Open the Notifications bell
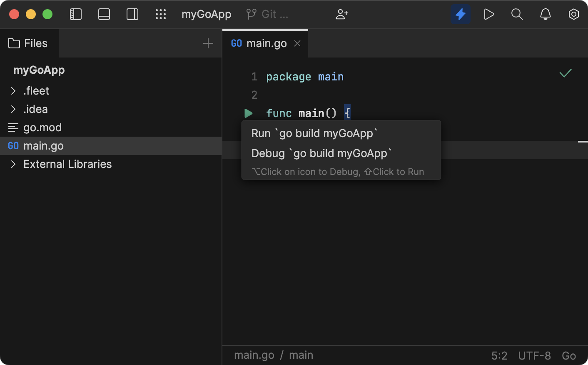The height and width of the screenshot is (365, 588). [545, 14]
